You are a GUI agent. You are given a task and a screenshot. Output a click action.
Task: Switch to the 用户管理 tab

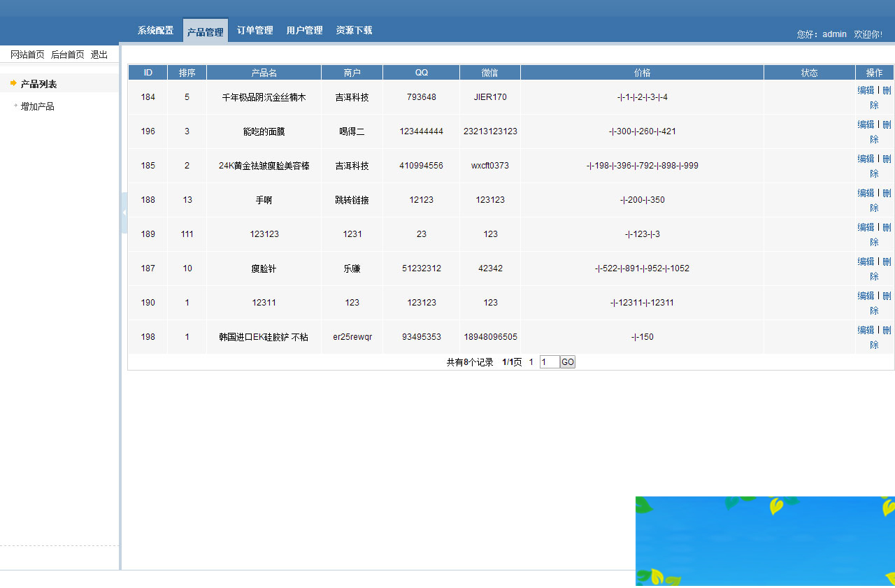point(304,30)
